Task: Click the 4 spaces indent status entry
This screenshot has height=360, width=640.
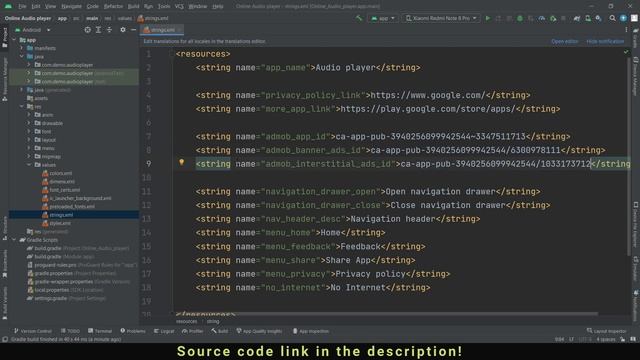Action: click(x=606, y=339)
